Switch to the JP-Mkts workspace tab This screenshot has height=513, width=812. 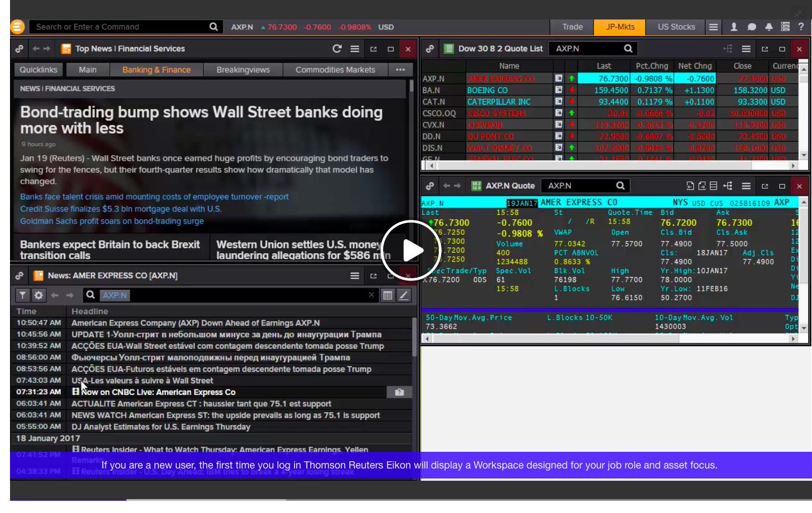click(620, 27)
